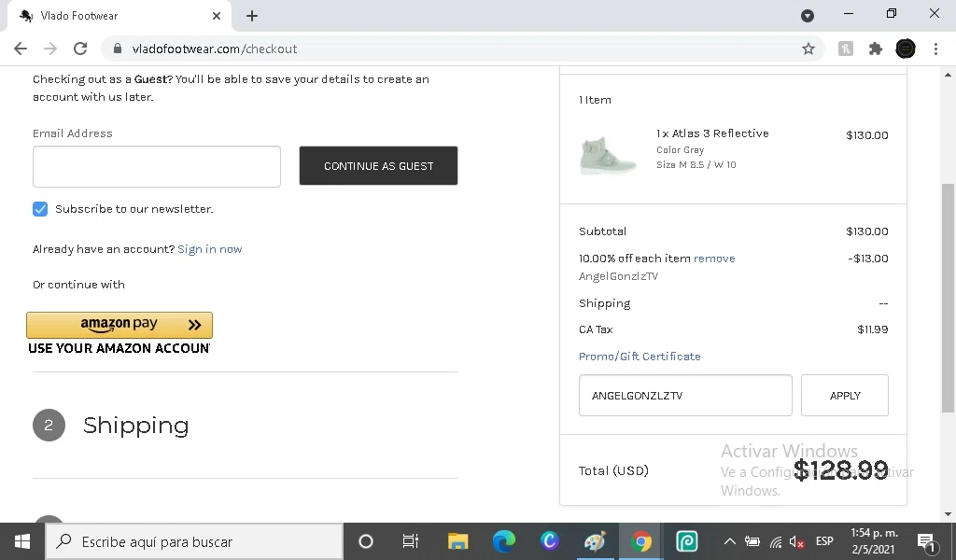This screenshot has width=956, height=560.
Task: Click the browser forward arrow
Action: click(50, 49)
